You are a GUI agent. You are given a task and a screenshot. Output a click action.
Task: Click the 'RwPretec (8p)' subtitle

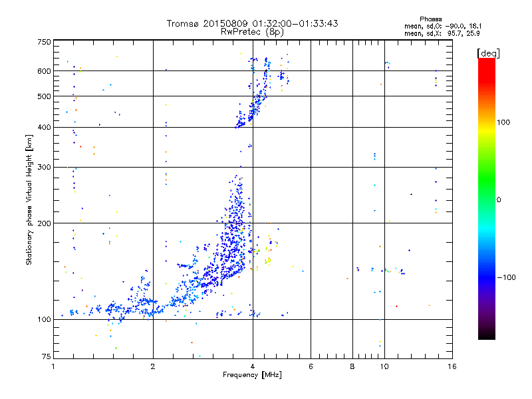click(x=252, y=32)
